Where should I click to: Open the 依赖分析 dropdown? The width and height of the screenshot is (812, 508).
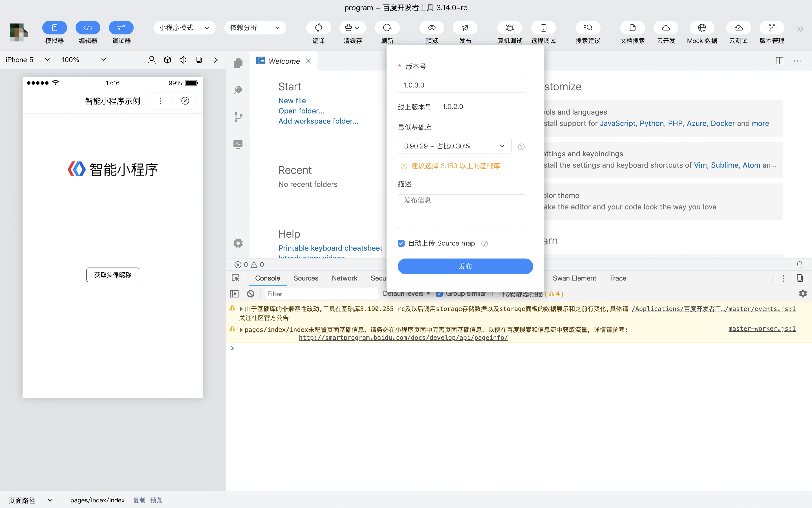coord(255,28)
